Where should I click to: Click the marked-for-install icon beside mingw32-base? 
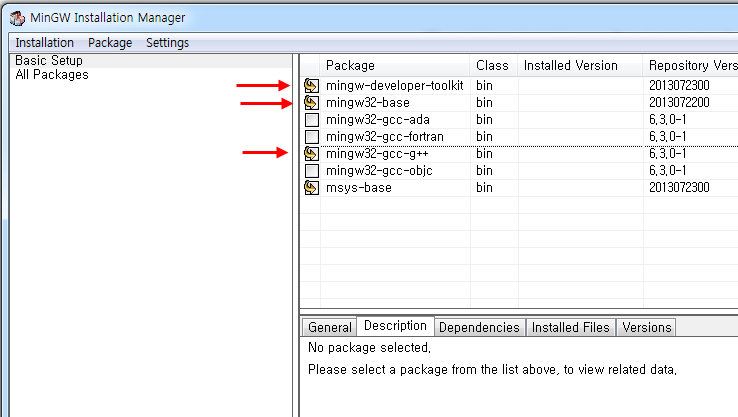(311, 103)
